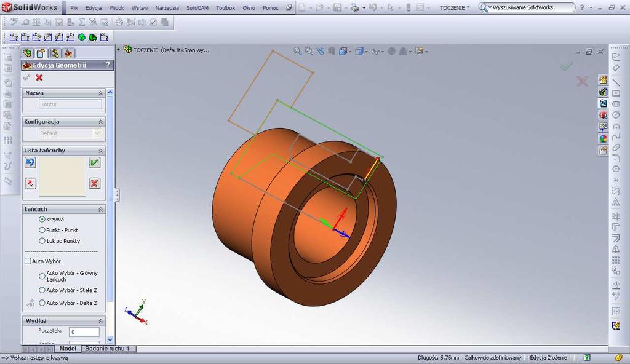Open the Toolbox menu

click(x=225, y=7)
